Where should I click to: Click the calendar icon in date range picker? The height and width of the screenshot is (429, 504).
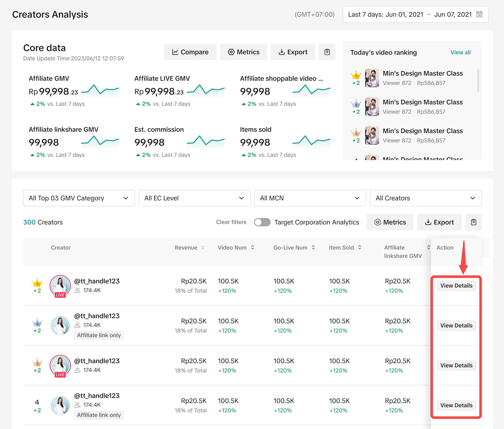(479, 14)
